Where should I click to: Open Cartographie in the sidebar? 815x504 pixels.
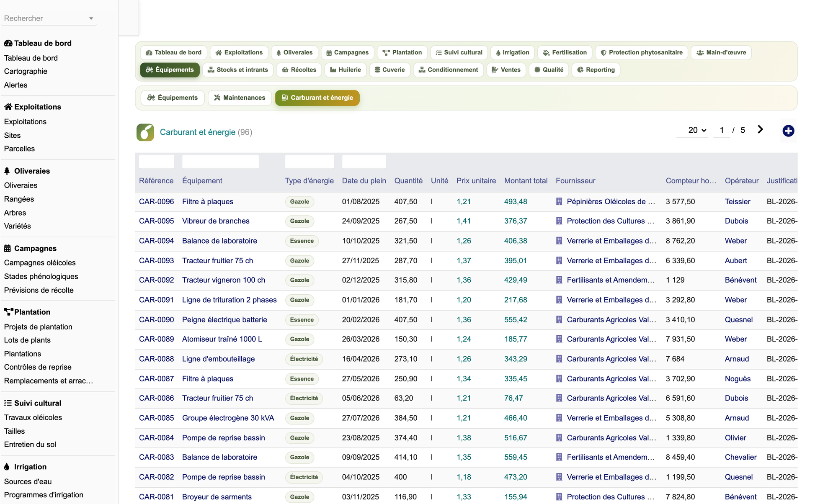click(26, 71)
